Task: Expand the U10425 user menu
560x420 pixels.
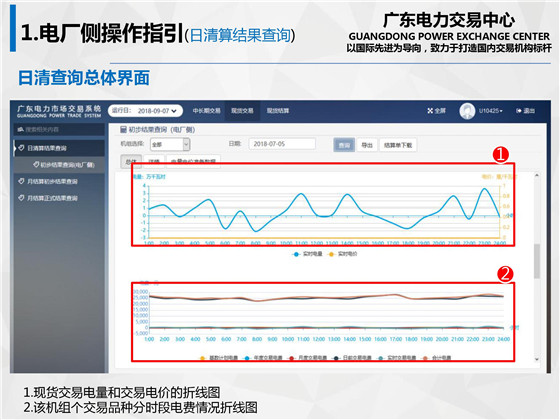Action: (x=491, y=111)
